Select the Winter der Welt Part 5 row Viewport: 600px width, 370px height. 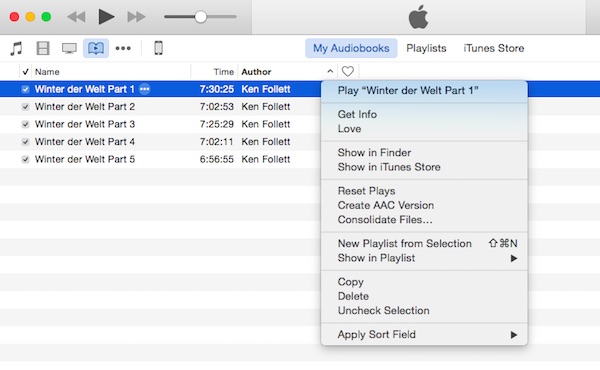tap(161, 160)
